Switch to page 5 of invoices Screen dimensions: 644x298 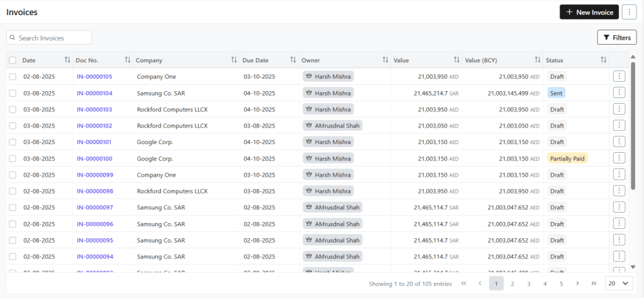tap(561, 284)
